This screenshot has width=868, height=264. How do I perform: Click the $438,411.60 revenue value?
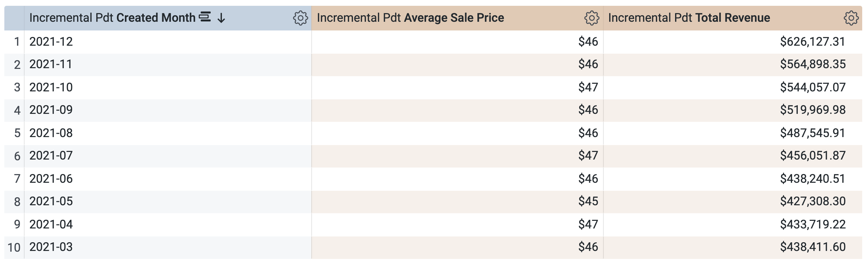[x=813, y=247]
